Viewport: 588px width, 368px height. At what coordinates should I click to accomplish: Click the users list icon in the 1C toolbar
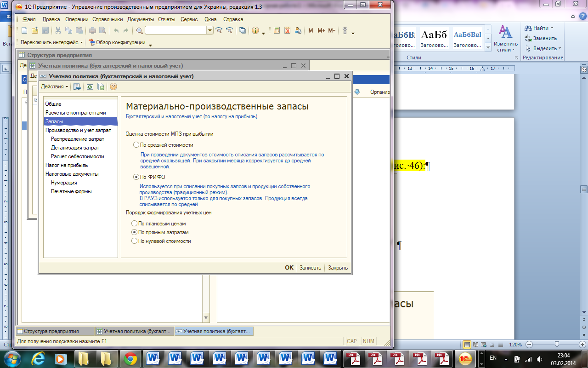pyautogui.click(x=298, y=30)
